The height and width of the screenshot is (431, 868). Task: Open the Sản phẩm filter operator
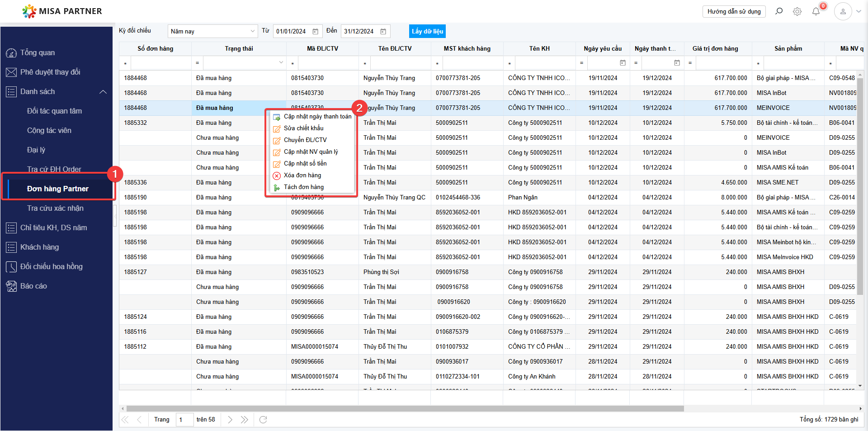tap(758, 63)
